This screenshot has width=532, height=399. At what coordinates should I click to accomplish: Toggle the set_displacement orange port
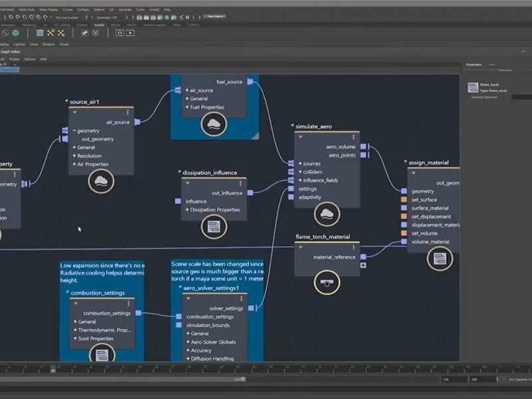[404, 217]
